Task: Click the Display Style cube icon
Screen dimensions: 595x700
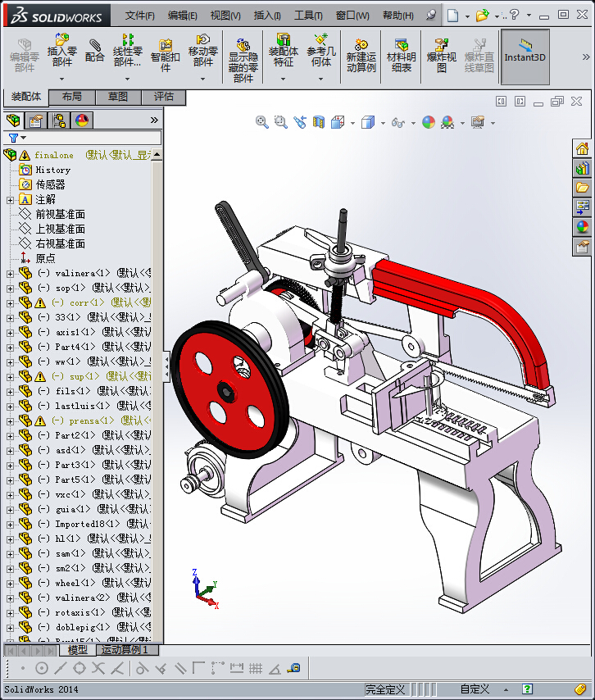Action: click(x=368, y=122)
